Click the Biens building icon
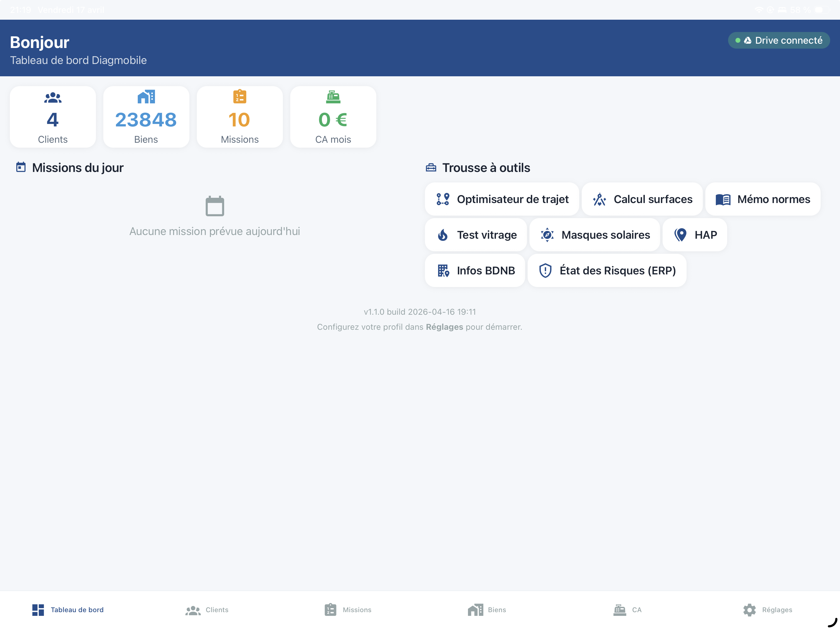Viewport: 840px width, 630px height. point(146,97)
